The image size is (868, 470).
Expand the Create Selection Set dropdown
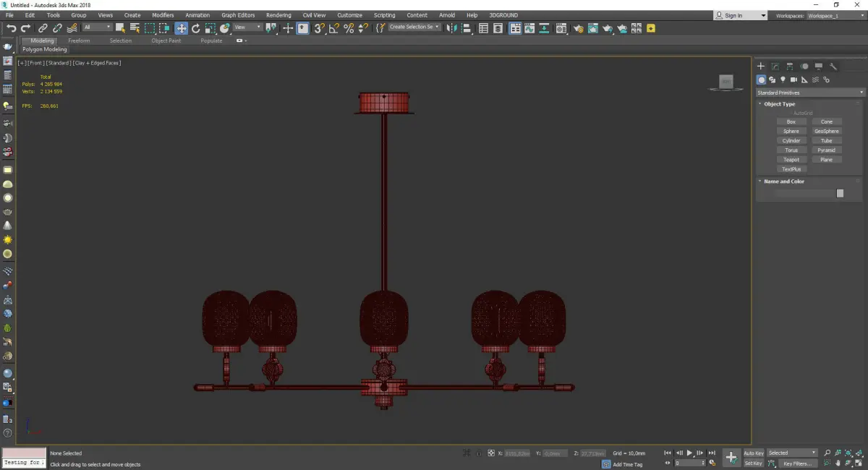pos(414,27)
